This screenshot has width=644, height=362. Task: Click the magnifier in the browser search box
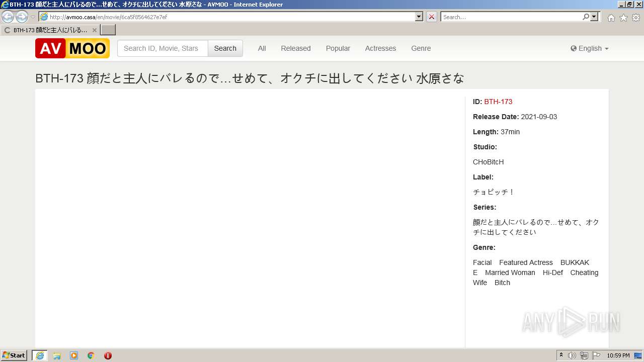tap(586, 17)
